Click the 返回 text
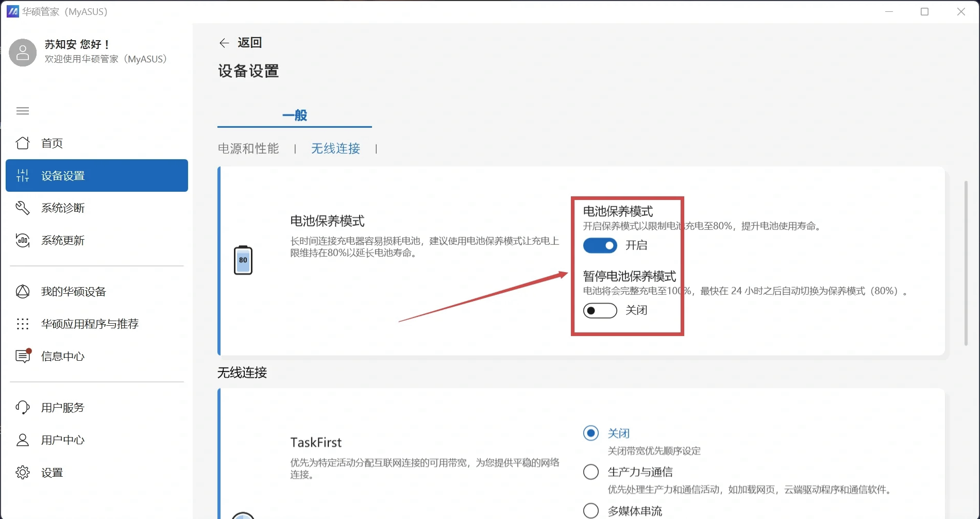The image size is (980, 519). click(x=250, y=43)
